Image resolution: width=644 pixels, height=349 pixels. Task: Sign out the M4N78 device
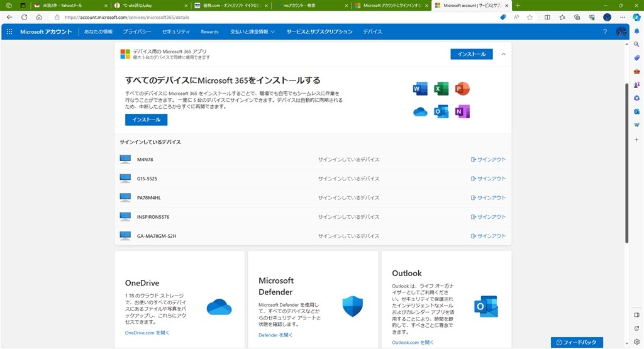(x=488, y=159)
